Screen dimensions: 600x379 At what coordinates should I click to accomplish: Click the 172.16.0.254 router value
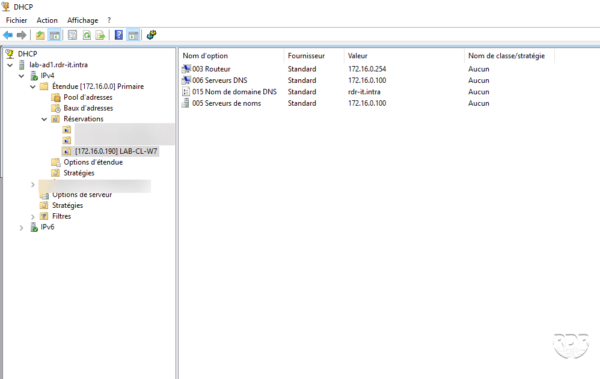pos(367,69)
